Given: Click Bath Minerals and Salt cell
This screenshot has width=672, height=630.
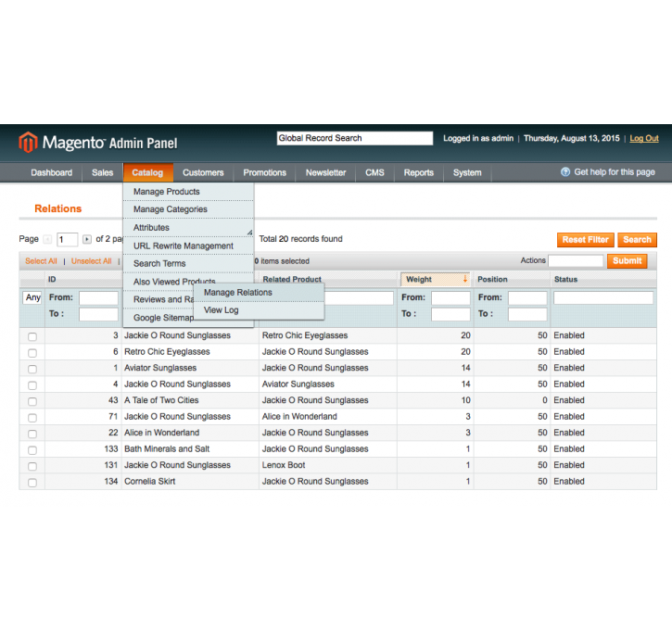Looking at the screenshot, I should [x=167, y=448].
